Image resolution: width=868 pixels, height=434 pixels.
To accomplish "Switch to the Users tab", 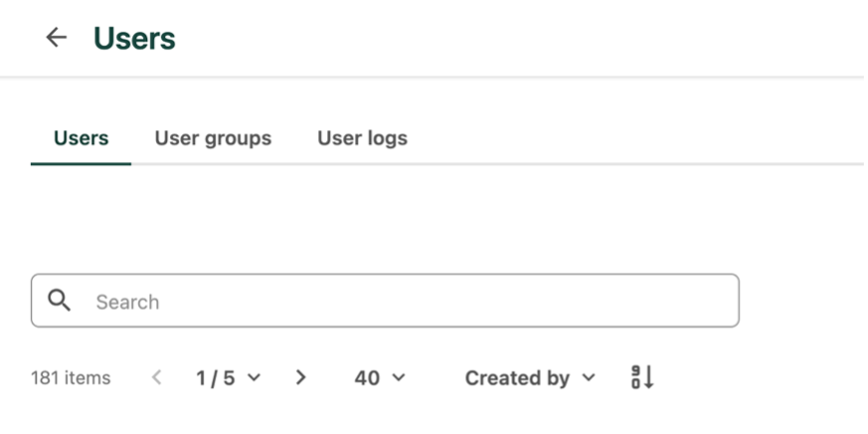I will (x=81, y=138).
